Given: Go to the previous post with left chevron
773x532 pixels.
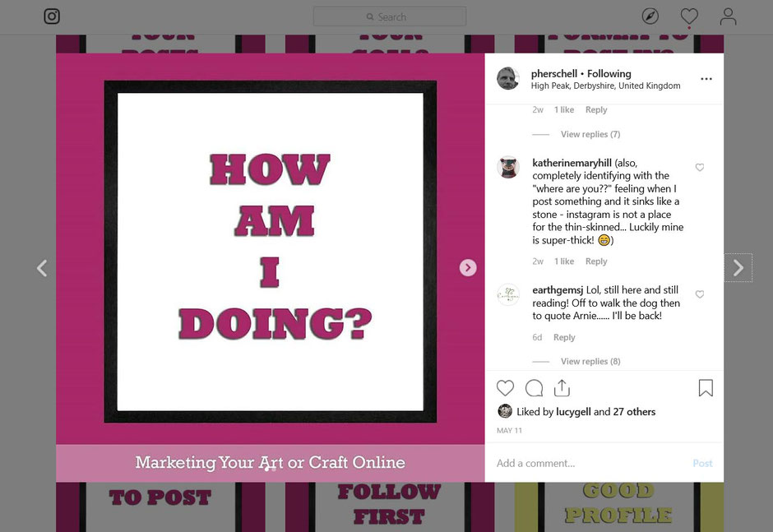Looking at the screenshot, I should pos(43,268).
